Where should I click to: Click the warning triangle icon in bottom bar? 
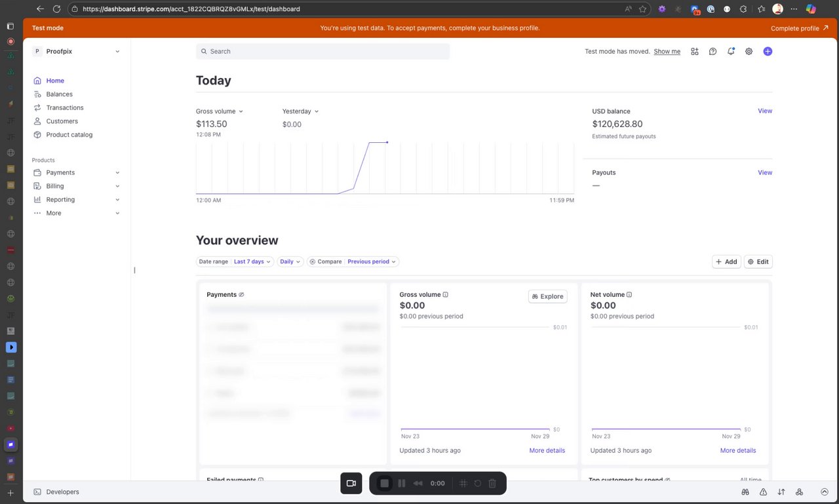coord(764,492)
